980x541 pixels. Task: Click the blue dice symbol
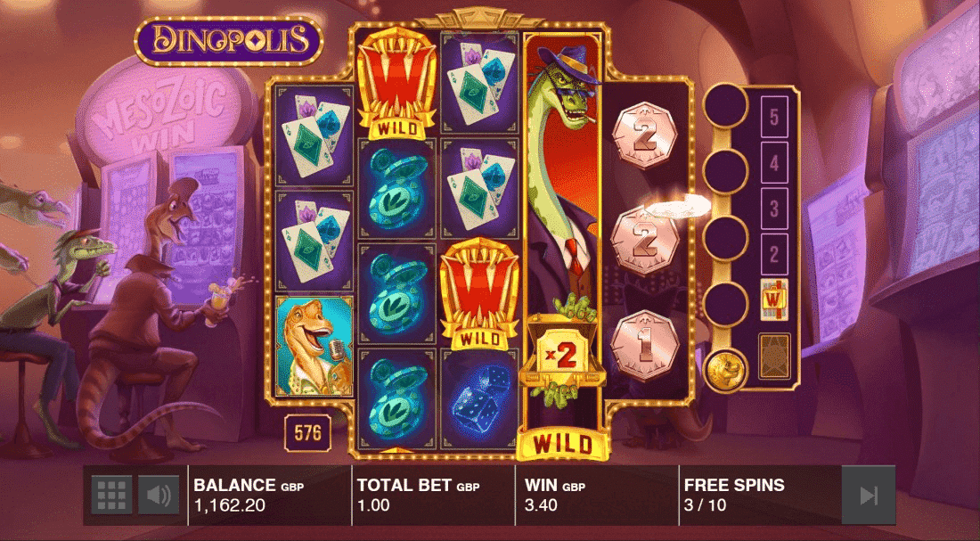479,398
